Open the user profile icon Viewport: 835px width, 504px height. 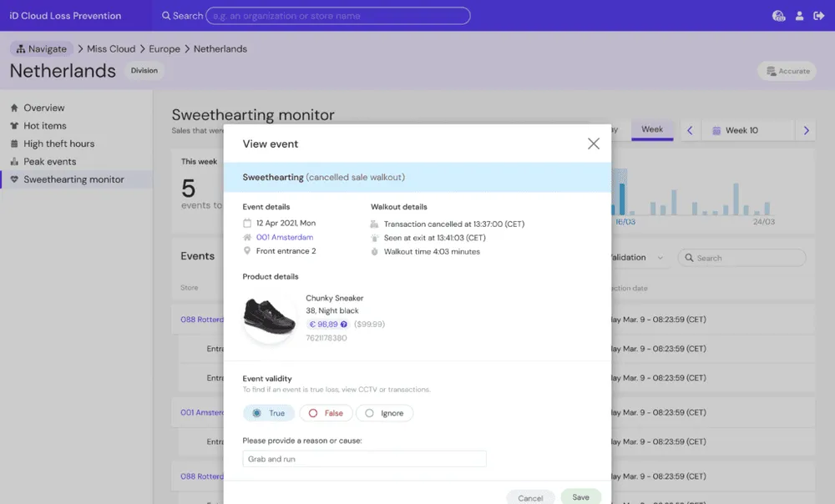point(799,16)
